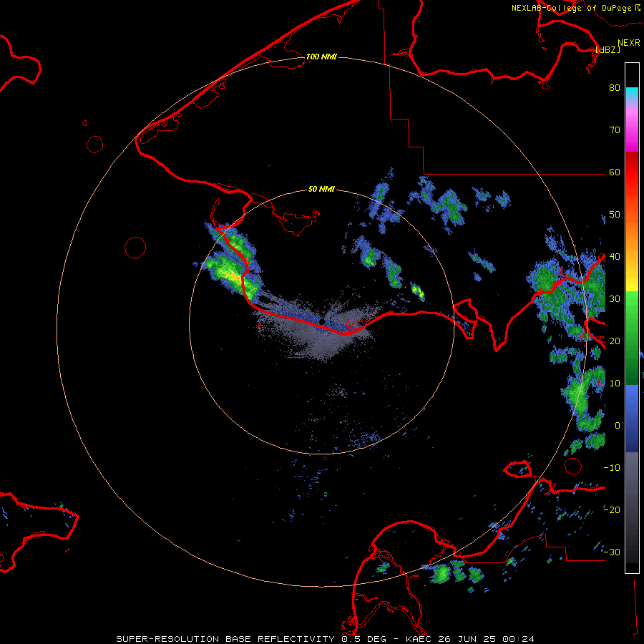Click the cyan band of the color bar

tap(632, 93)
